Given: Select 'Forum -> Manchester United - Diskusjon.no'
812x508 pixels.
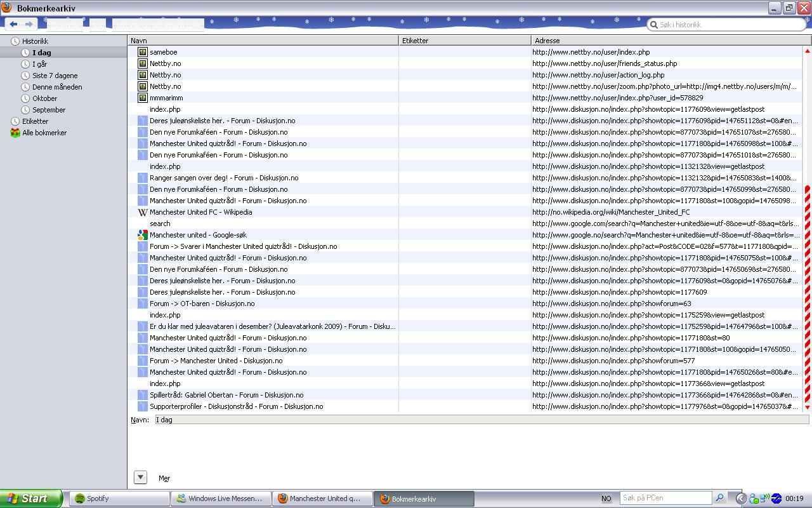Looking at the screenshot, I should click(x=216, y=361).
